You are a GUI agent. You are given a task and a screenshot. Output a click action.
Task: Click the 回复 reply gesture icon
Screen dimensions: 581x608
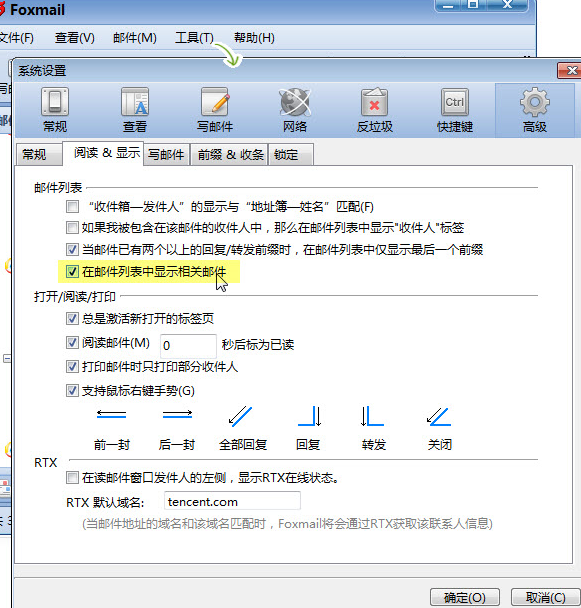click(x=310, y=416)
